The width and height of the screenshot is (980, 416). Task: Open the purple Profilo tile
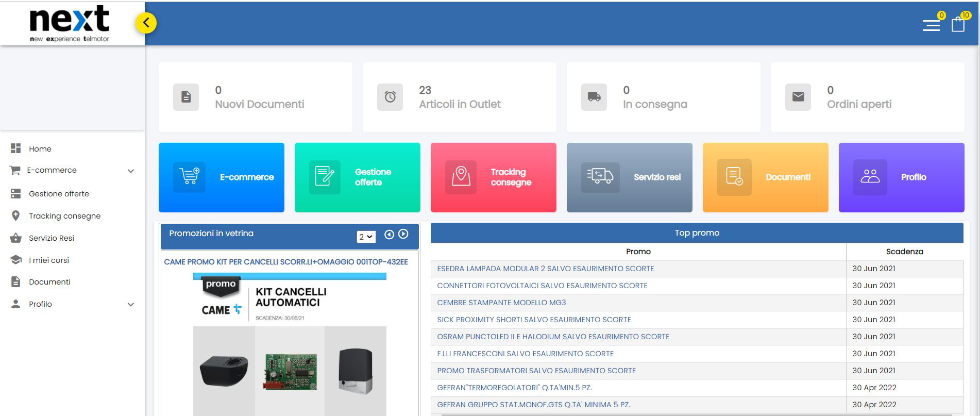pyautogui.click(x=902, y=177)
